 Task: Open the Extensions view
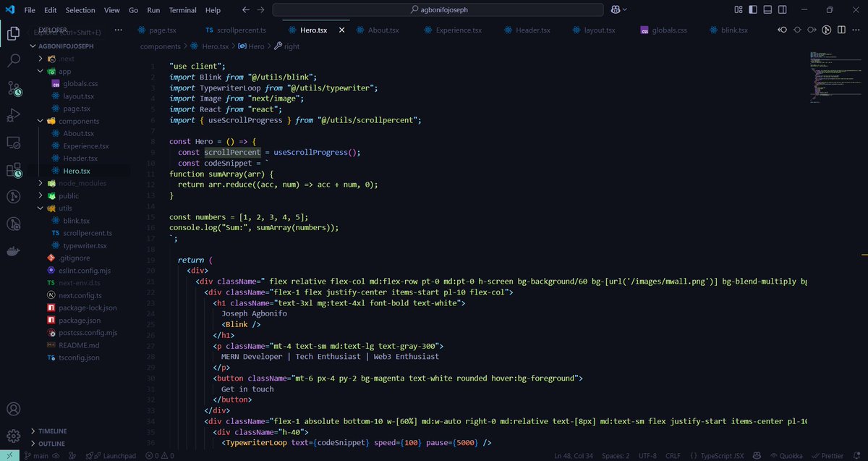13,172
